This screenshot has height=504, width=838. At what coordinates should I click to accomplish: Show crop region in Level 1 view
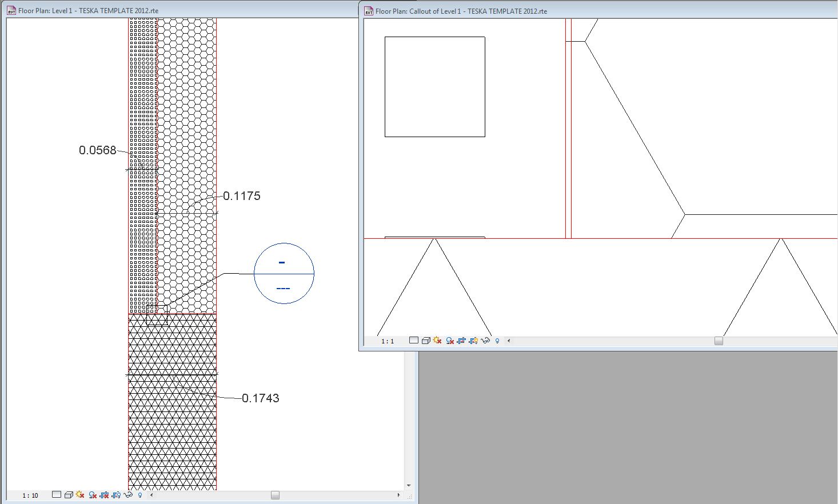coord(116,495)
